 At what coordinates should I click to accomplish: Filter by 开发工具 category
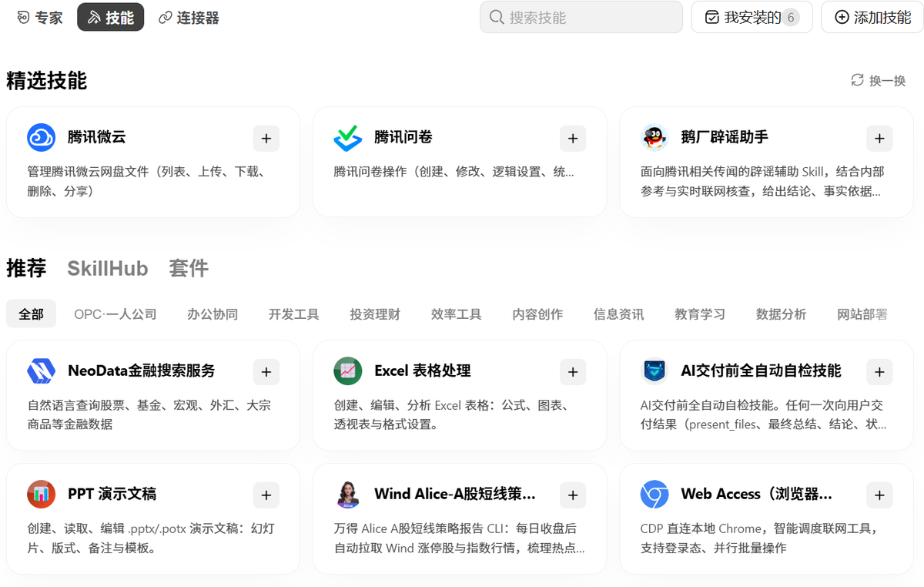293,314
